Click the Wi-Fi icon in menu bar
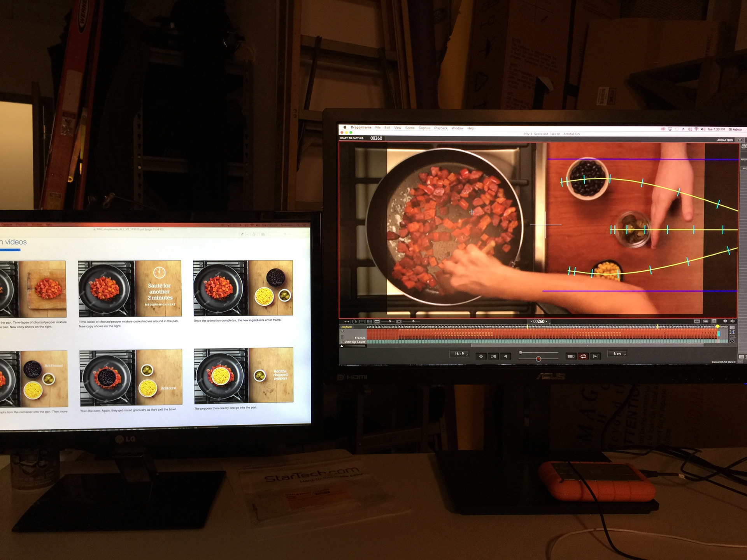 pyautogui.click(x=696, y=129)
